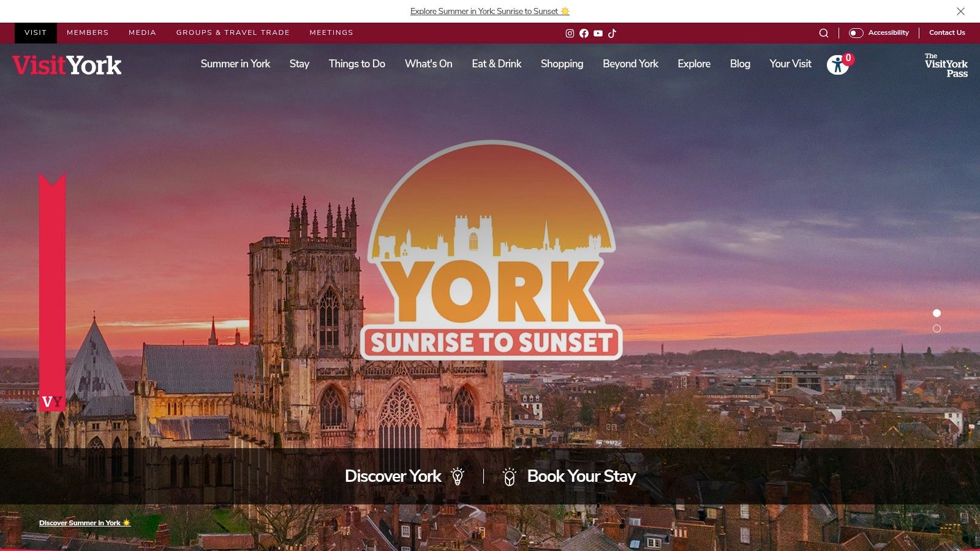Open the Summer in York menu
The image size is (980, 551).
(x=235, y=64)
